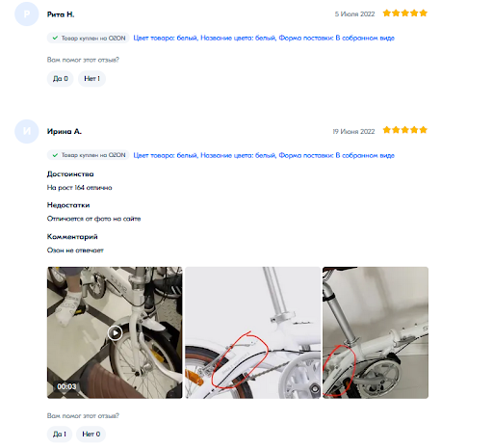Click reviewer name Ирина А.
This screenshot has height=448, width=493.
point(65,132)
